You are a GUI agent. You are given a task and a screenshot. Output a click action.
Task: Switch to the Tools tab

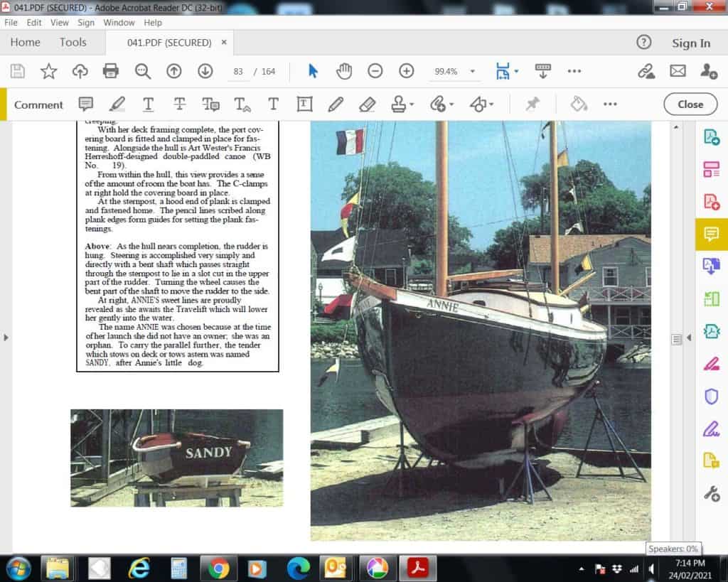click(x=73, y=43)
